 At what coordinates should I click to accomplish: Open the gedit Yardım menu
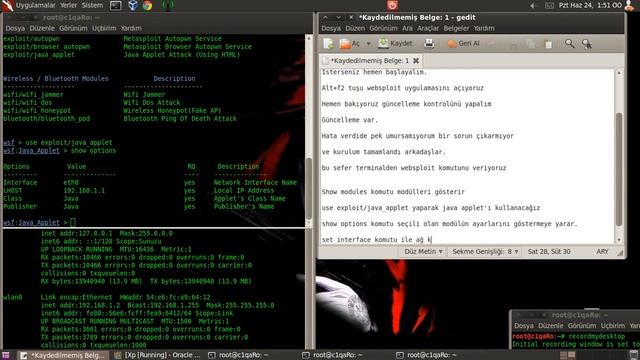[x=484, y=28]
